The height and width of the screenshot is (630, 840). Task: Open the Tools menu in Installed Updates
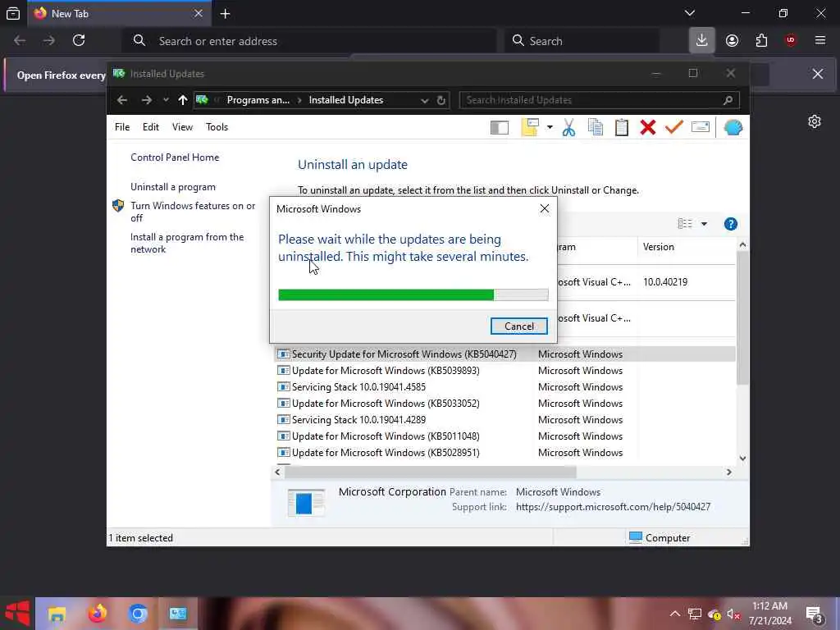click(x=217, y=127)
